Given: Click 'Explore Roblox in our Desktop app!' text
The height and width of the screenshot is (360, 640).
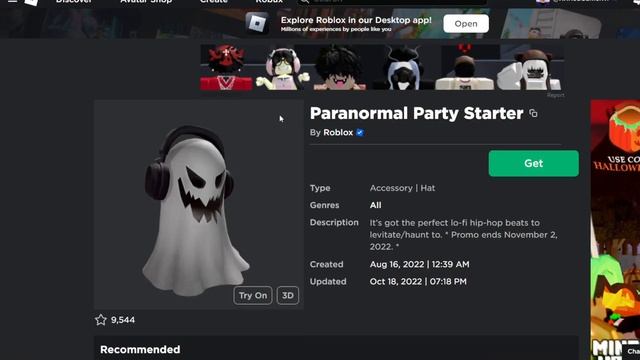Looking at the screenshot, I should tap(356, 20).
